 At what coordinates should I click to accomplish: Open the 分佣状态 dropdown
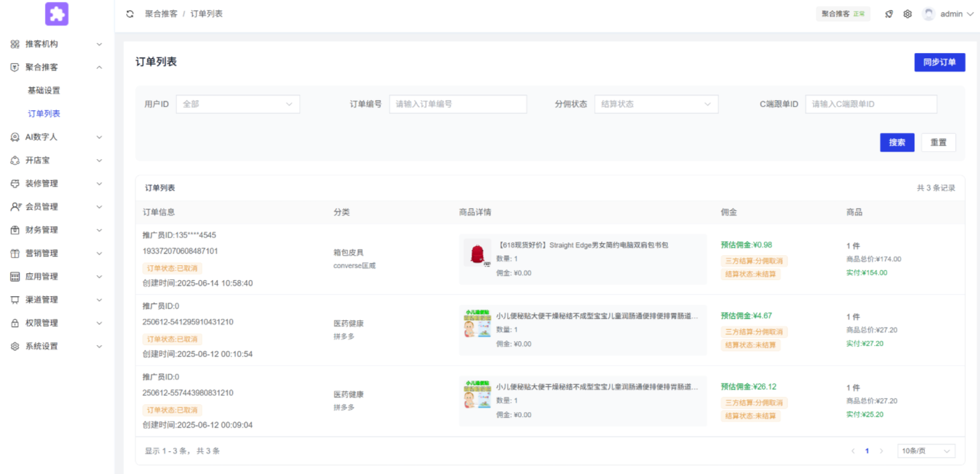tap(655, 104)
